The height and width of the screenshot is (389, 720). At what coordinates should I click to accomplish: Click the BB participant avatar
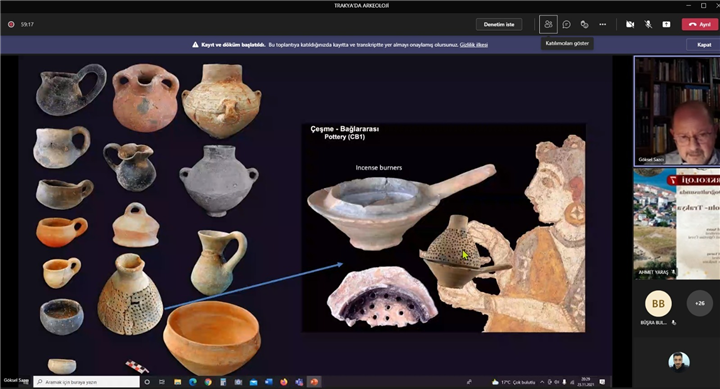(x=658, y=303)
